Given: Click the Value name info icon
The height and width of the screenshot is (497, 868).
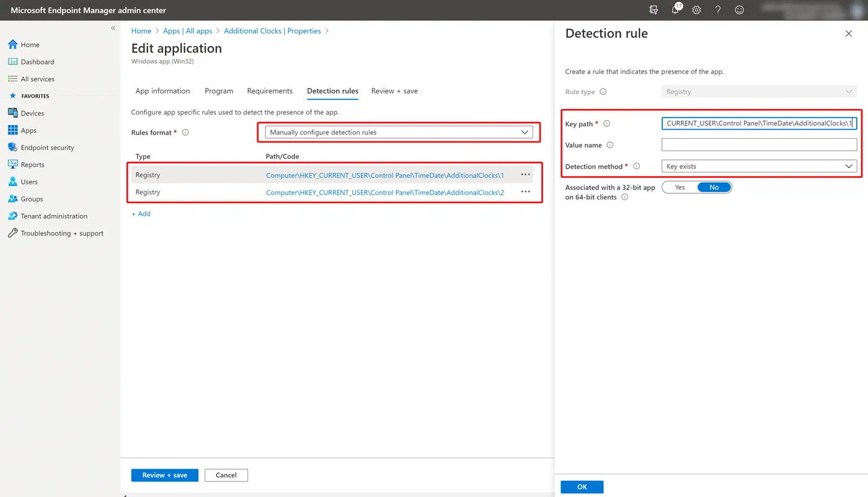Looking at the screenshot, I should (x=610, y=145).
